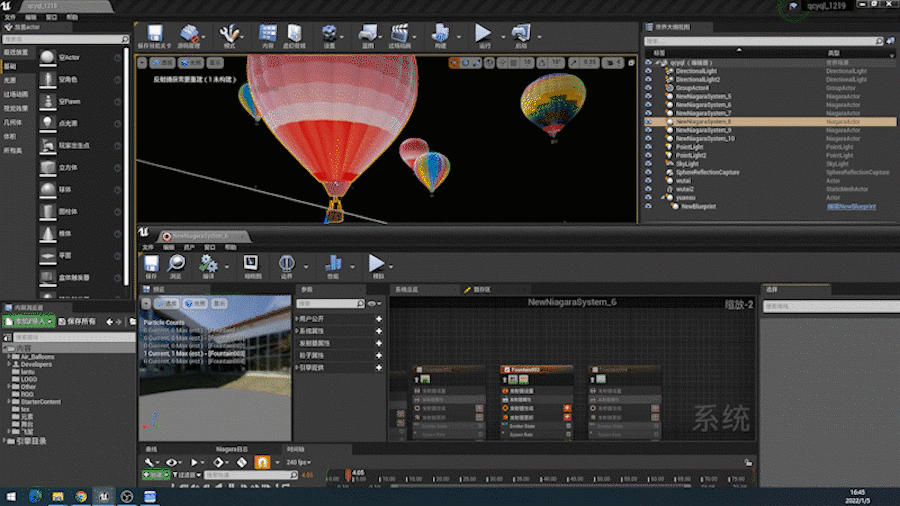Click the timeline keyframe diamond icon
This screenshot has height=506, width=900.
(x=218, y=462)
